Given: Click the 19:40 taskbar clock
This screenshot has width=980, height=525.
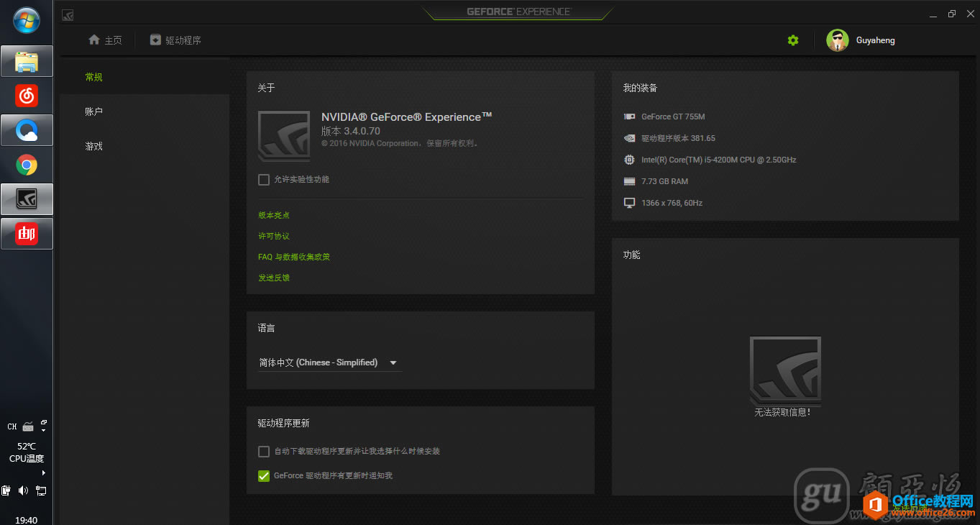Looking at the screenshot, I should click(27, 519).
